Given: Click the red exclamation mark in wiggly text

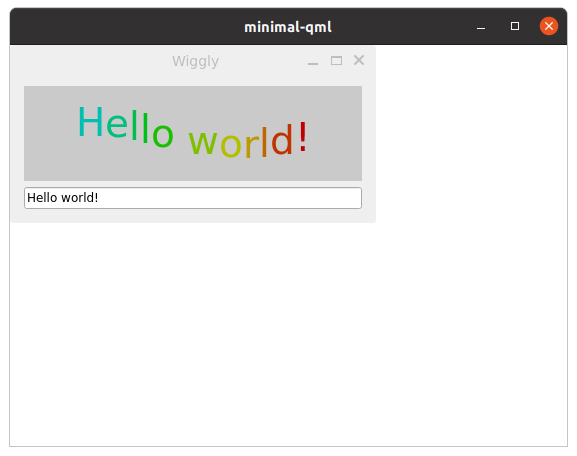Looking at the screenshot, I should click(303, 137).
